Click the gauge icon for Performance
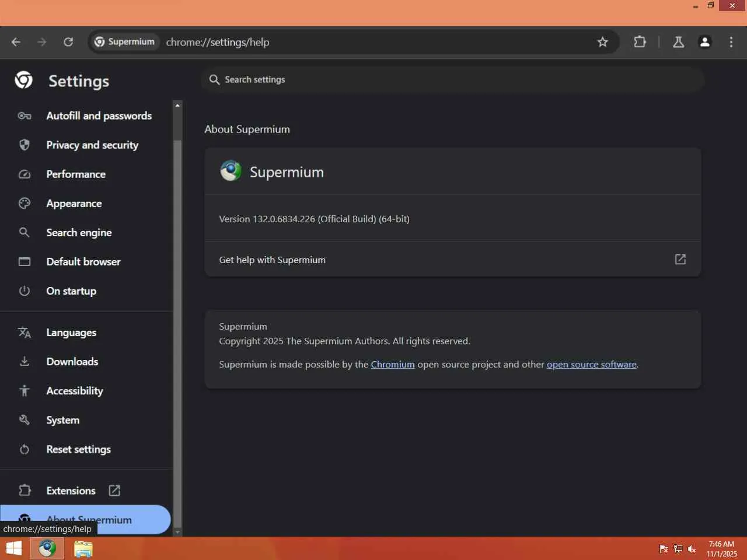The width and height of the screenshot is (747, 560). click(25, 174)
